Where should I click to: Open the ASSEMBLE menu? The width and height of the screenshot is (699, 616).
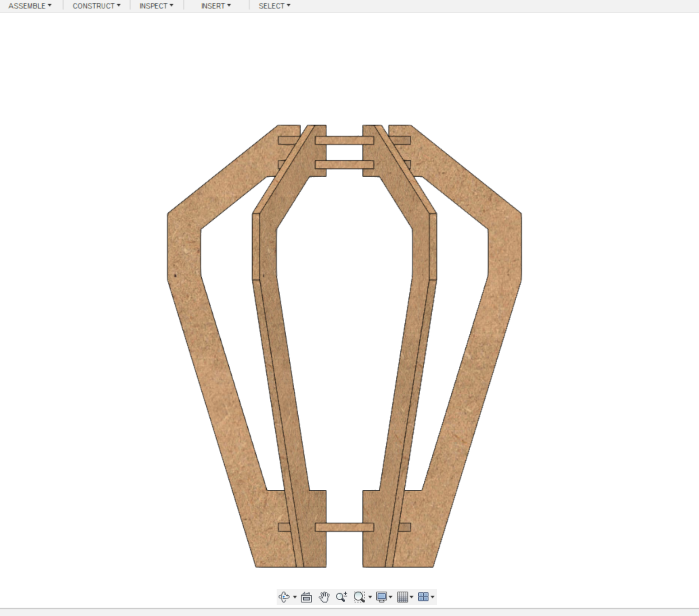click(30, 6)
